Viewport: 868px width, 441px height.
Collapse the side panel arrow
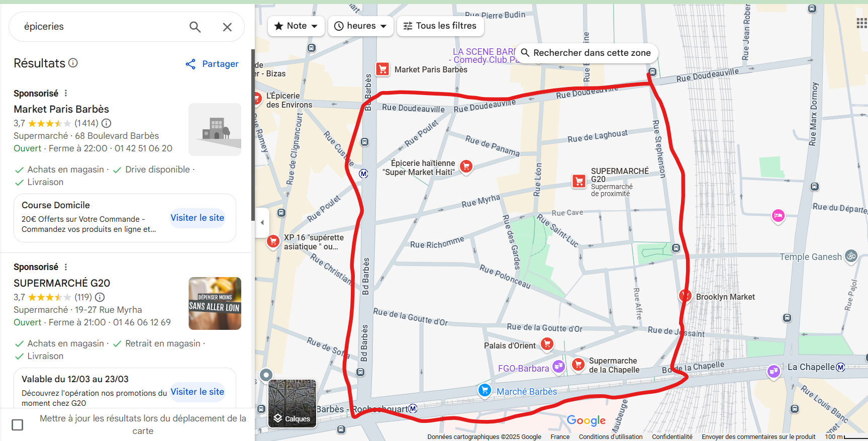(262, 222)
